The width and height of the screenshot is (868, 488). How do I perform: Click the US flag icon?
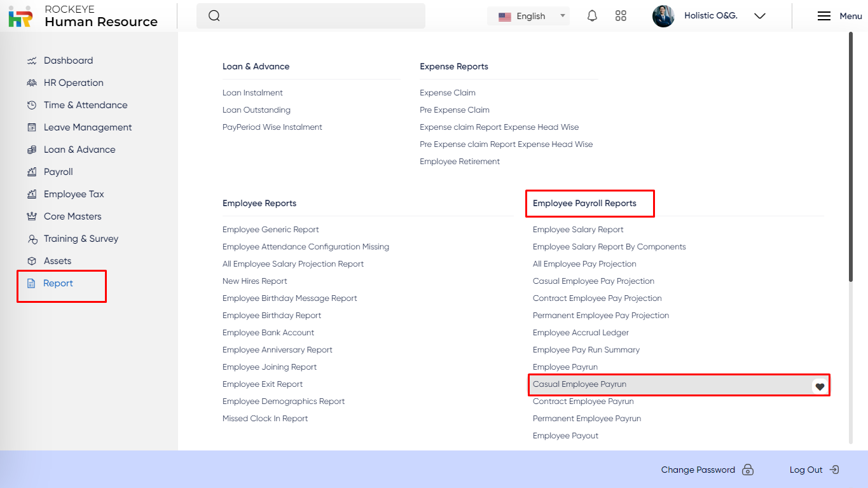tap(505, 17)
